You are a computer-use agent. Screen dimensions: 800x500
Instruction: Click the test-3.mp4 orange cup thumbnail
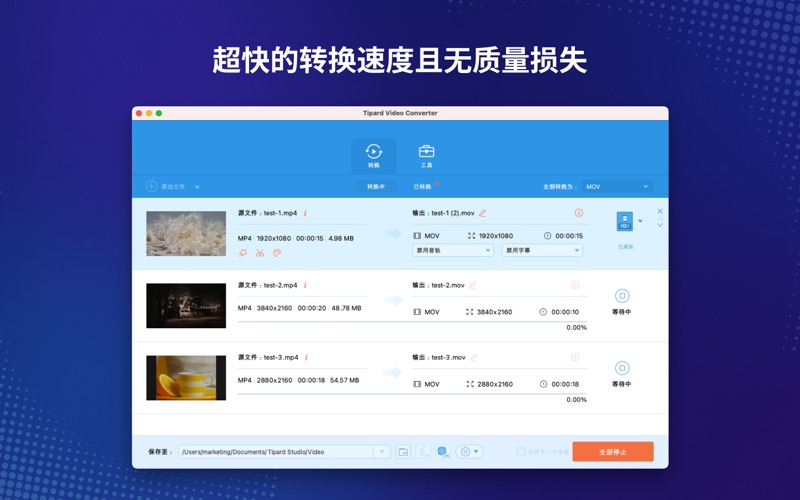[x=186, y=378]
